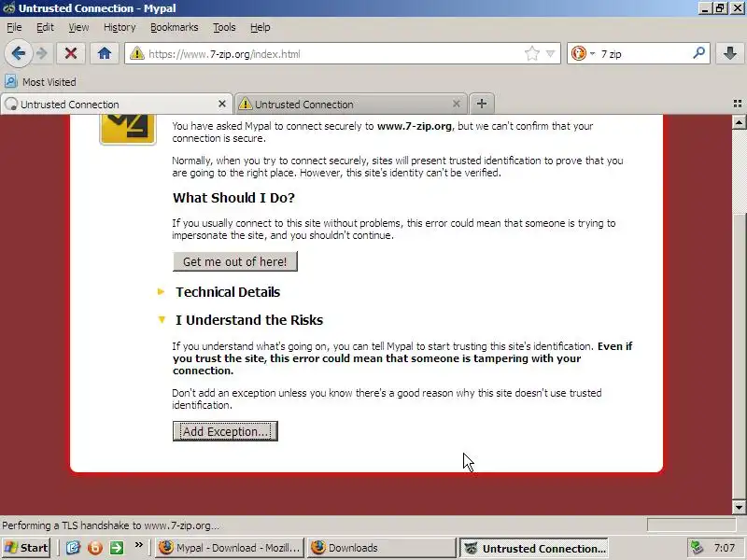Close the first Untrusted Connection tab

(222, 104)
